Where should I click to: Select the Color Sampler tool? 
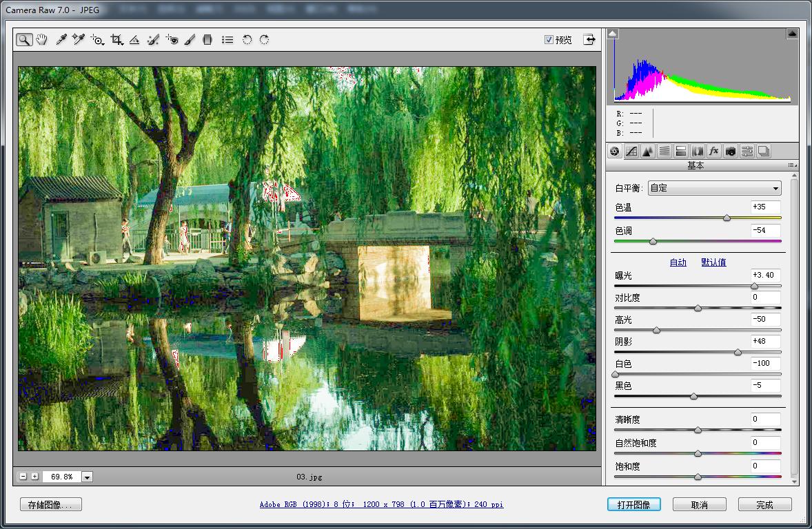78,40
